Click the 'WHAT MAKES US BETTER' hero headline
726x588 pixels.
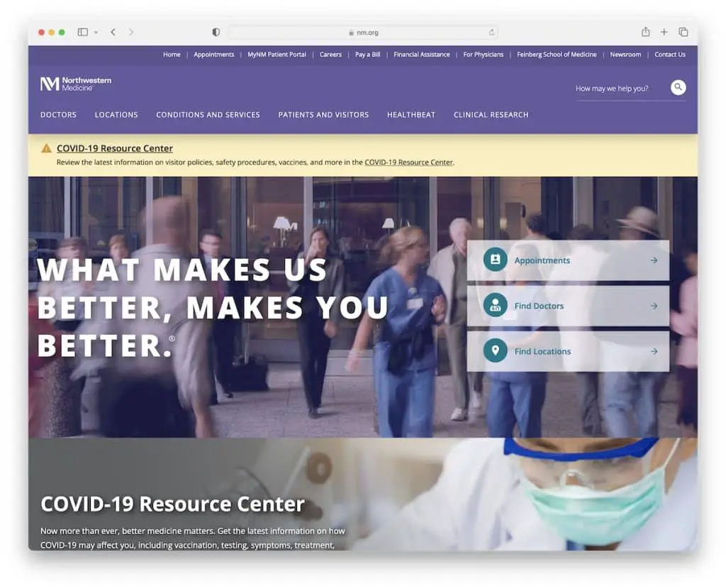[x=213, y=307]
